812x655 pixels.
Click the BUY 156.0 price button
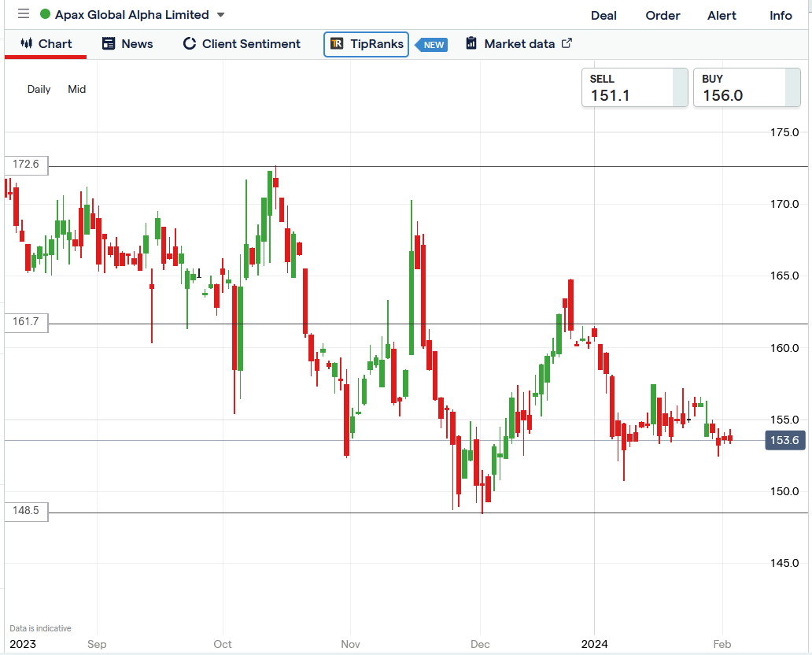click(746, 87)
